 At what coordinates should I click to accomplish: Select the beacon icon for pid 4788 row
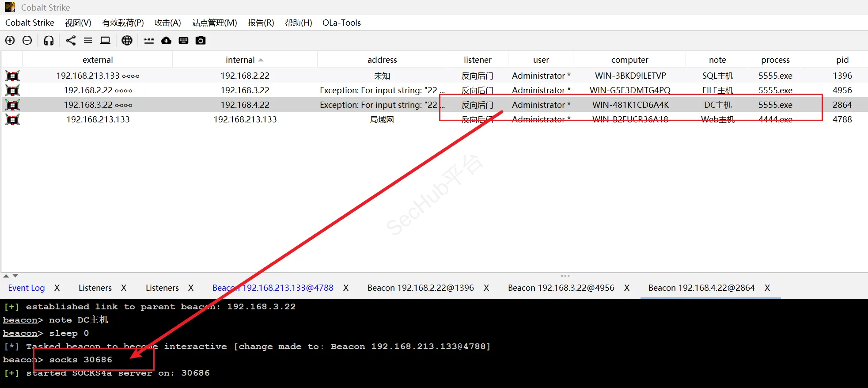12,119
